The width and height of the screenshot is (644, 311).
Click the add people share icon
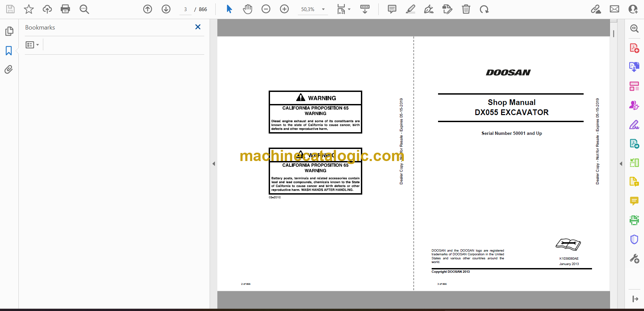633,9
